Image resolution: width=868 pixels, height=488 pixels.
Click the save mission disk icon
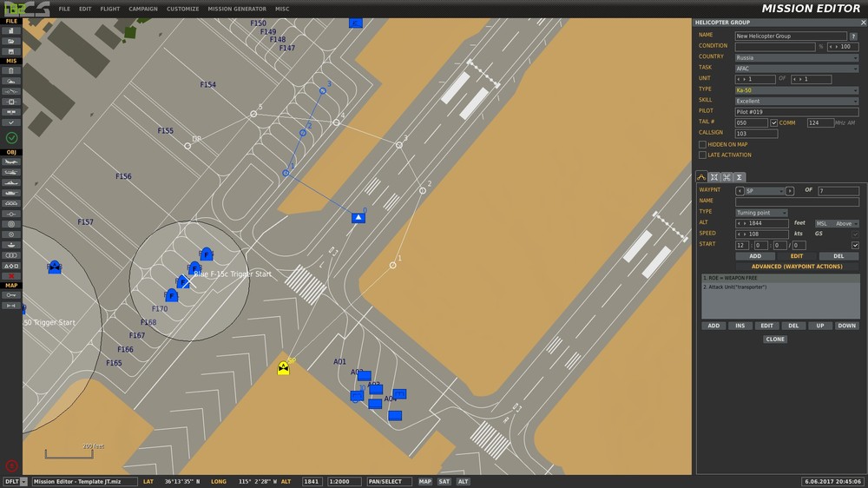point(11,51)
